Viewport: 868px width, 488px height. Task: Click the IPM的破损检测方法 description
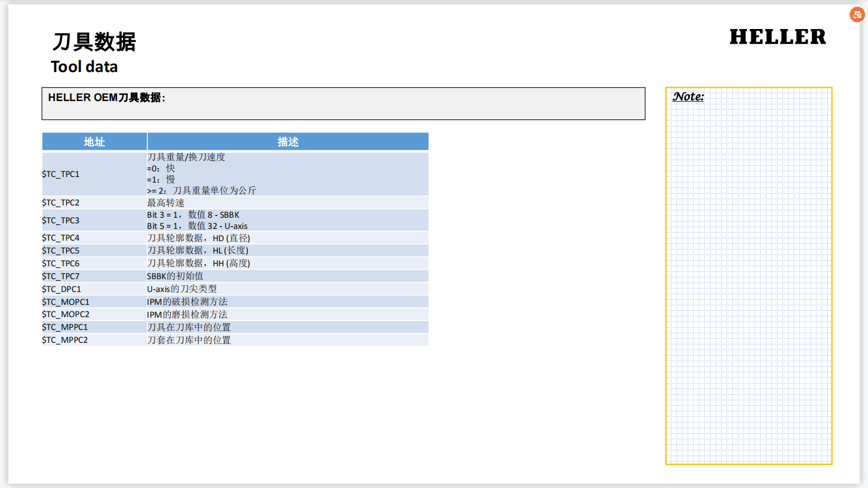(x=188, y=302)
